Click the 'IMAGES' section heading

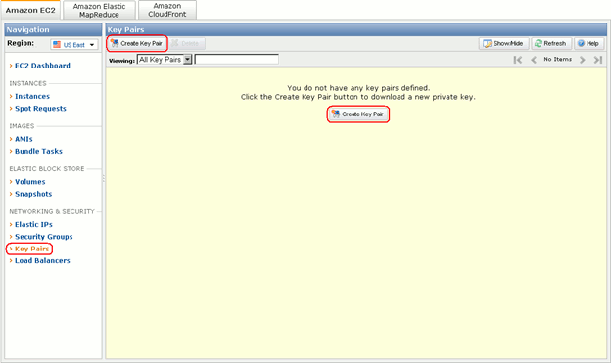[22, 126]
